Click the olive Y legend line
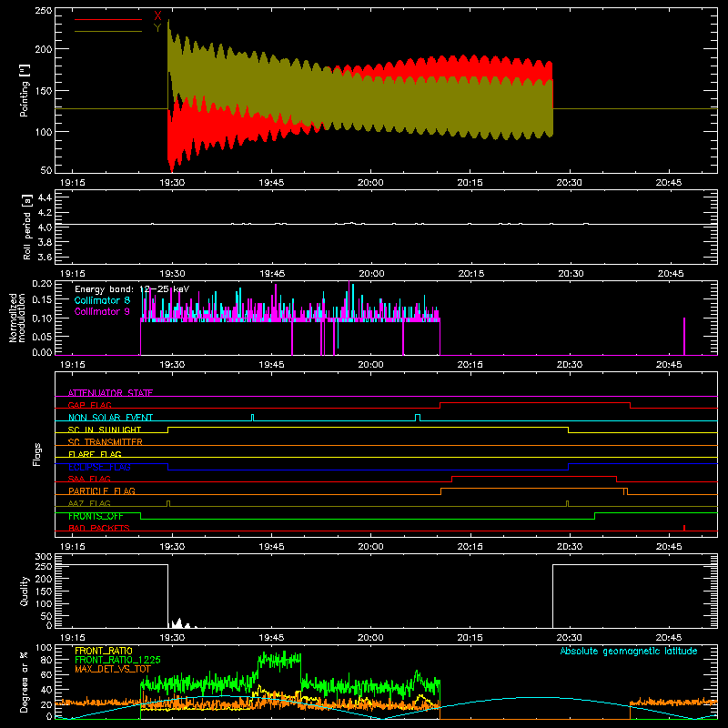The width and height of the screenshot is (728, 728). (108, 32)
